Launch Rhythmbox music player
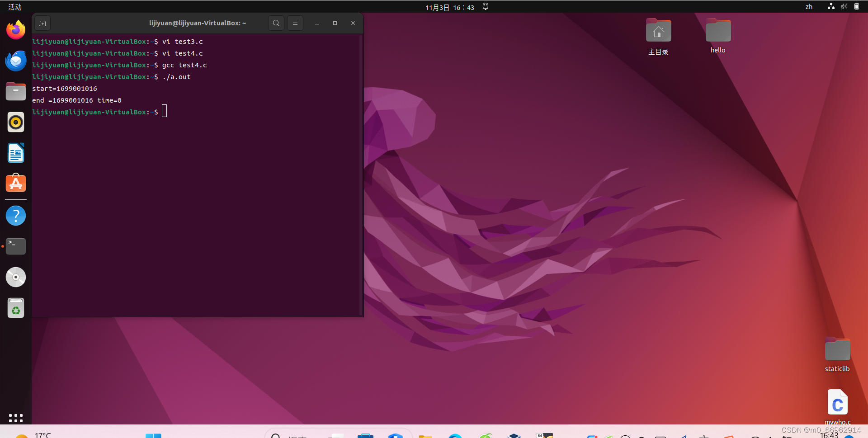Screen dimensions: 868x438 coord(16,122)
